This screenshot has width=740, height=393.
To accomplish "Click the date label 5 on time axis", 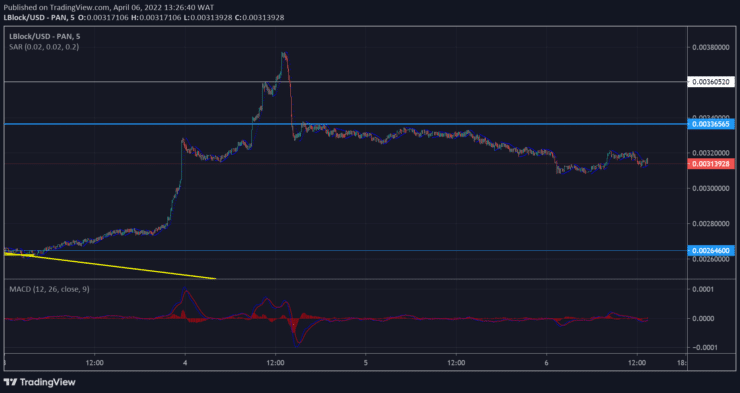I will [366, 363].
